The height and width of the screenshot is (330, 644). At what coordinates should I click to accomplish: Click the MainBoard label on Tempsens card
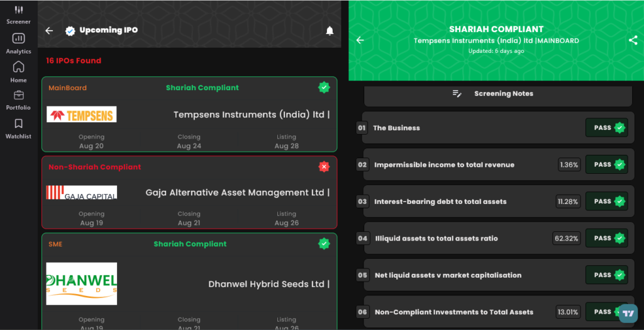[x=67, y=88]
